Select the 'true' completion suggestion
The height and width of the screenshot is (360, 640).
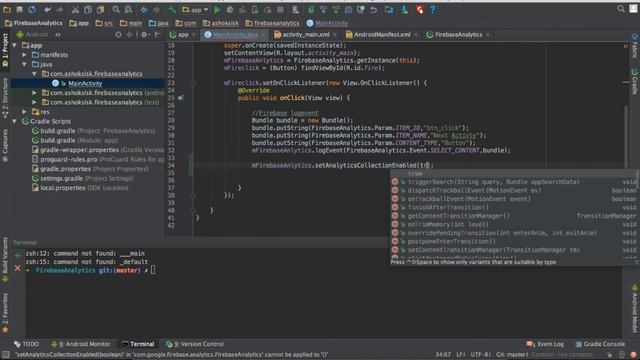point(514,174)
